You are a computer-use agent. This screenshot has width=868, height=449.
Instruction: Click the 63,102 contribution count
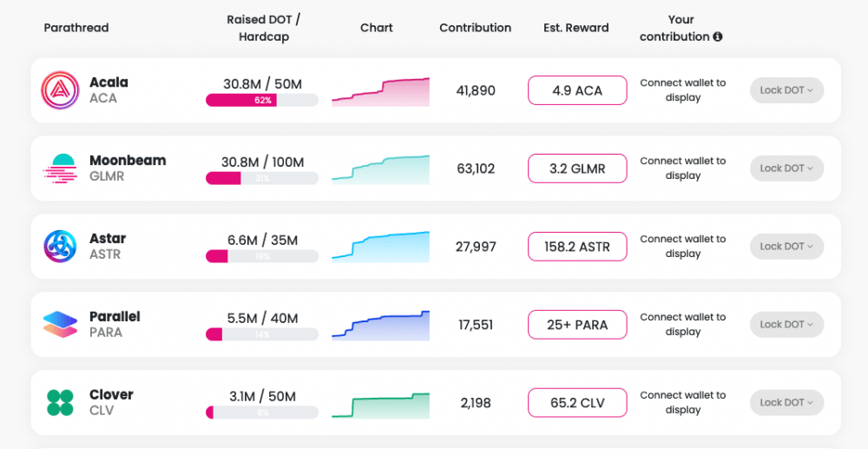(476, 168)
